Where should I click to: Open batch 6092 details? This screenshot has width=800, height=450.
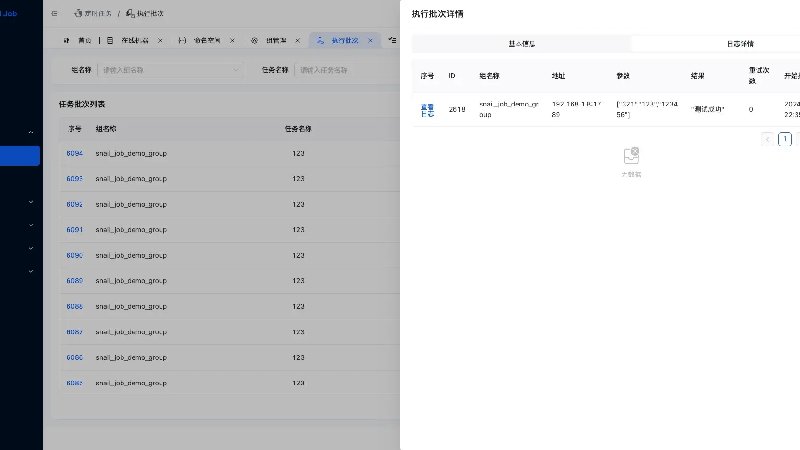pyautogui.click(x=74, y=204)
